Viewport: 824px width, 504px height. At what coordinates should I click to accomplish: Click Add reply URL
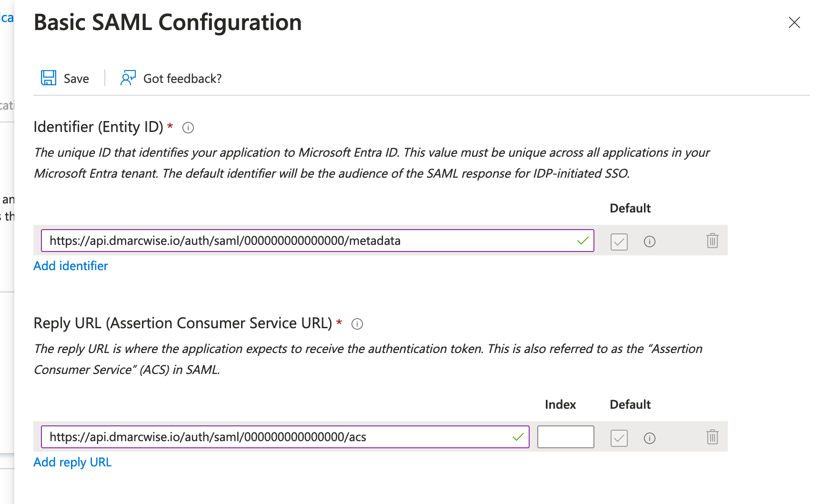pyautogui.click(x=72, y=462)
